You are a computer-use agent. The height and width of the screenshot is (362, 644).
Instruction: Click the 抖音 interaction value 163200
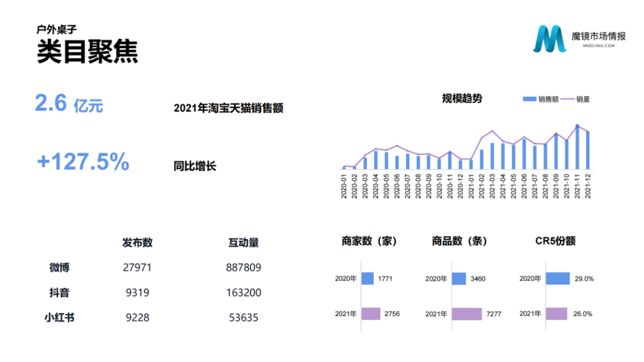pos(243,293)
